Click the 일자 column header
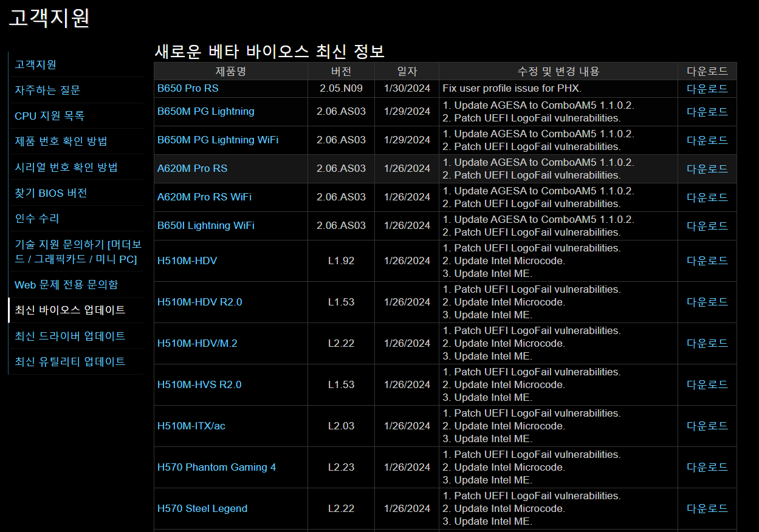 pyautogui.click(x=407, y=71)
